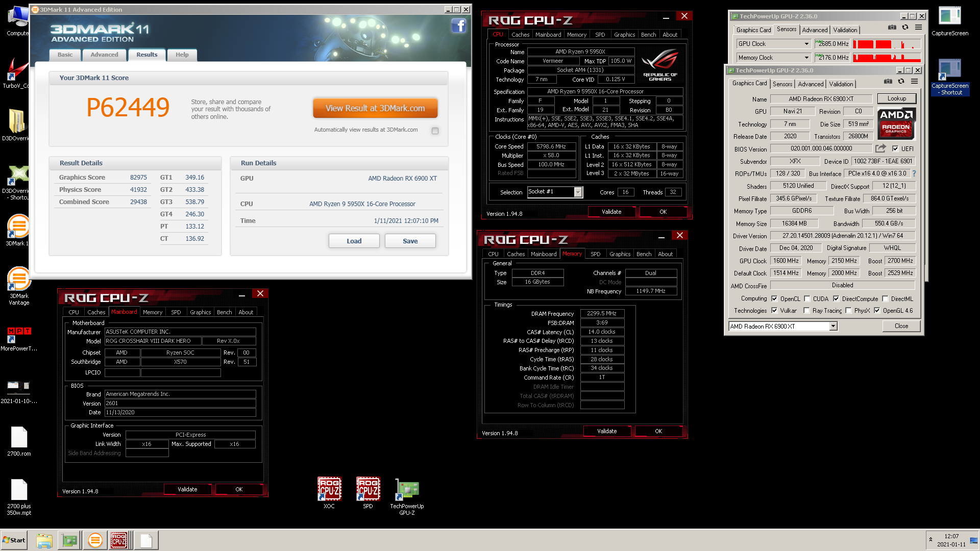Open SPD tab in CPU-Z Memory window
Screen dimensions: 980x551
pos(596,254)
